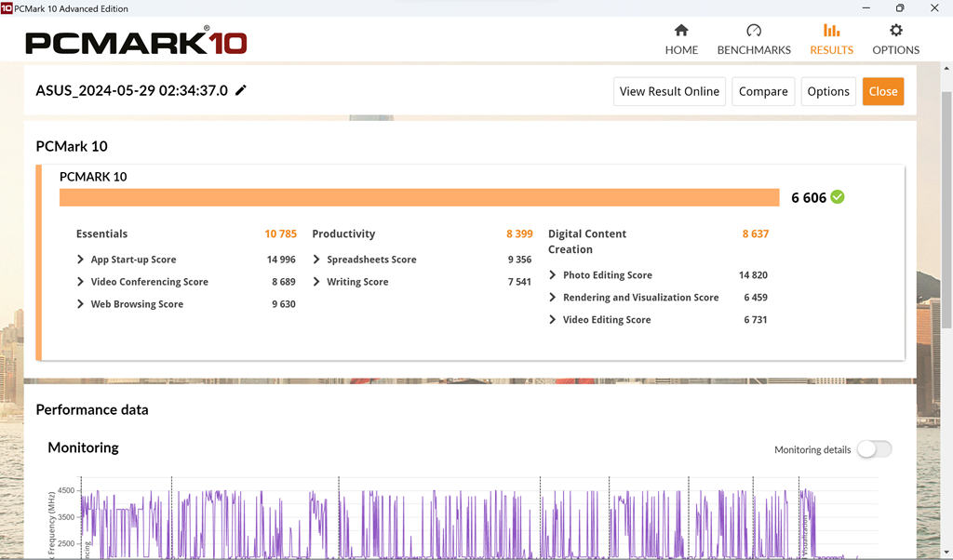953x560 pixels.
Task: Click the orange PCMark 10 score bar
Action: click(x=419, y=197)
